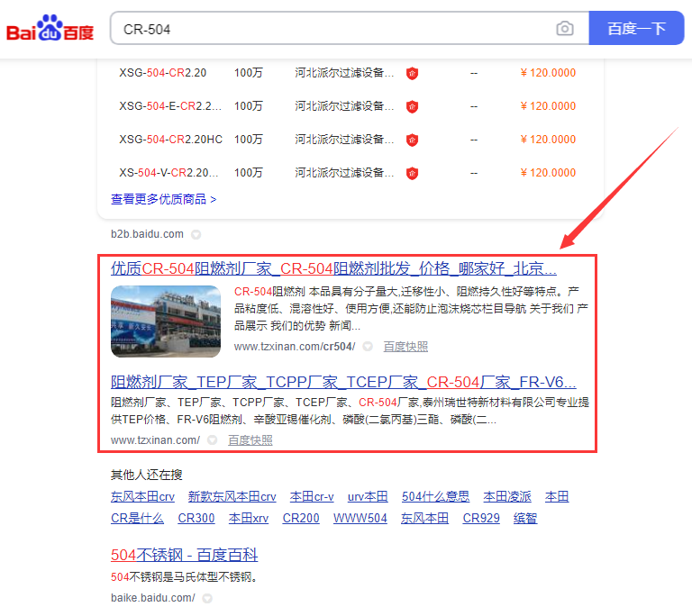
Task: Open 阻燃剂厂家_TEP厂家 result title
Action: coord(343,382)
